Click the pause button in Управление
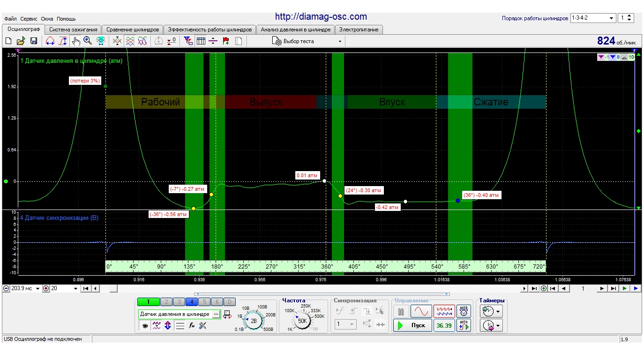This screenshot has height=345, width=644. tap(401, 311)
